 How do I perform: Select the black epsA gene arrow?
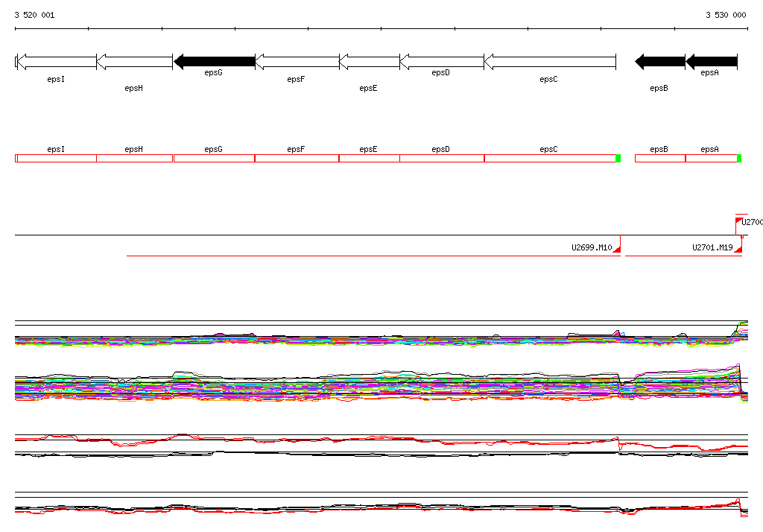[x=712, y=62]
